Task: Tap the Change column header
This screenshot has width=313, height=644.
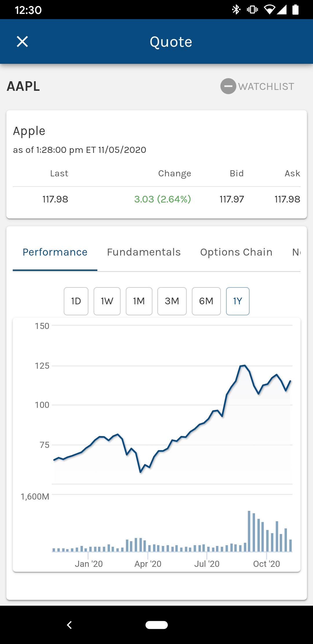Action: [x=174, y=173]
